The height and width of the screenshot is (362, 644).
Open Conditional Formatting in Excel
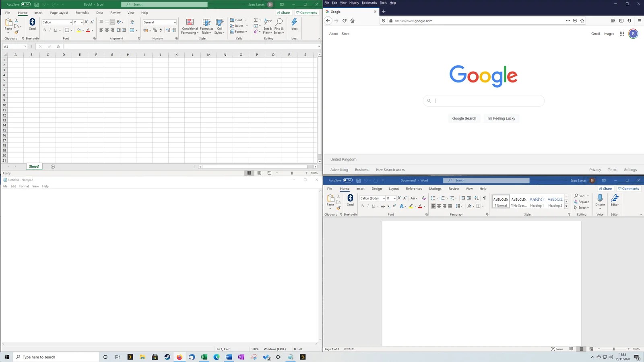coord(190,26)
